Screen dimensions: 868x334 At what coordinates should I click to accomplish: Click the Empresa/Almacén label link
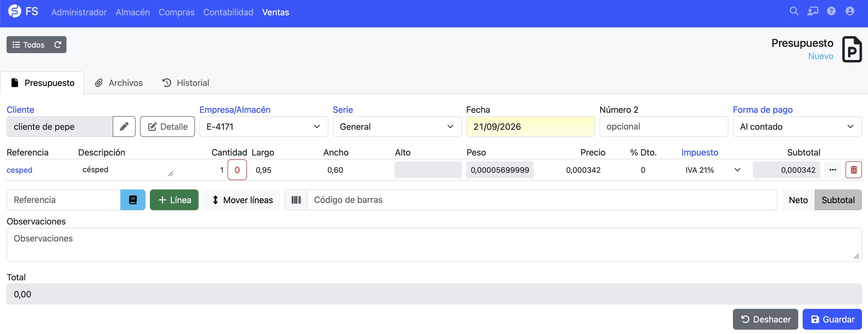pyautogui.click(x=235, y=110)
